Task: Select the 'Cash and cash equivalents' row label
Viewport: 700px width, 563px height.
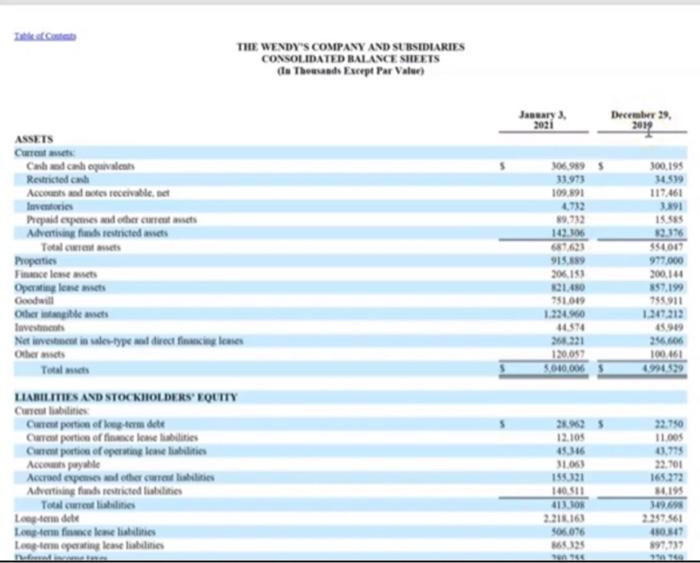Action: point(80,166)
